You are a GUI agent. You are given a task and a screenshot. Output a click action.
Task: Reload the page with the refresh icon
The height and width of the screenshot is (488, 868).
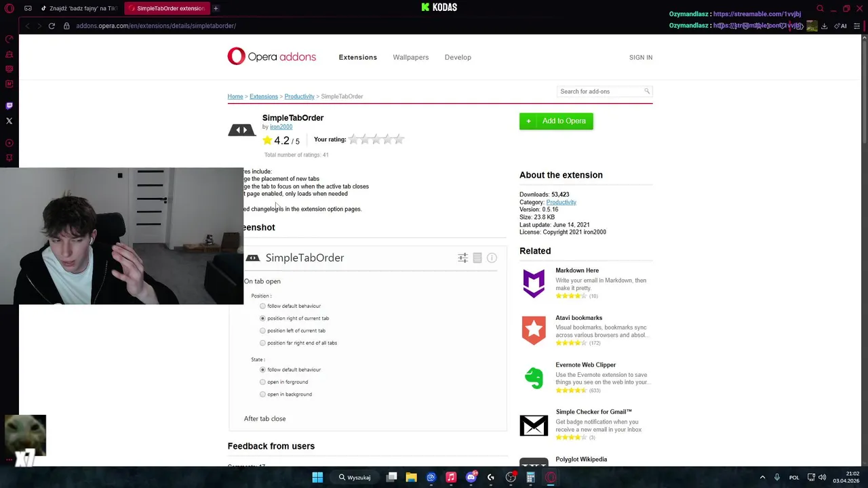52,26
